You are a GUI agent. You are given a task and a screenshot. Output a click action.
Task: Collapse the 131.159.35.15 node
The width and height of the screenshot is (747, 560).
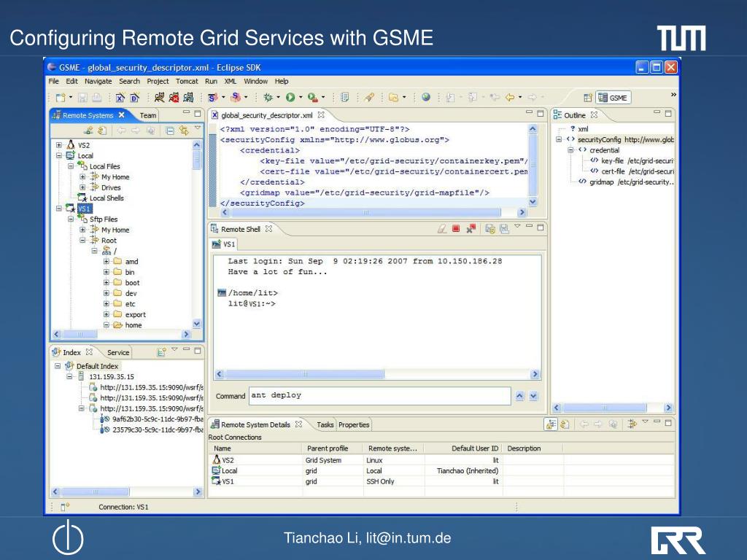point(69,376)
